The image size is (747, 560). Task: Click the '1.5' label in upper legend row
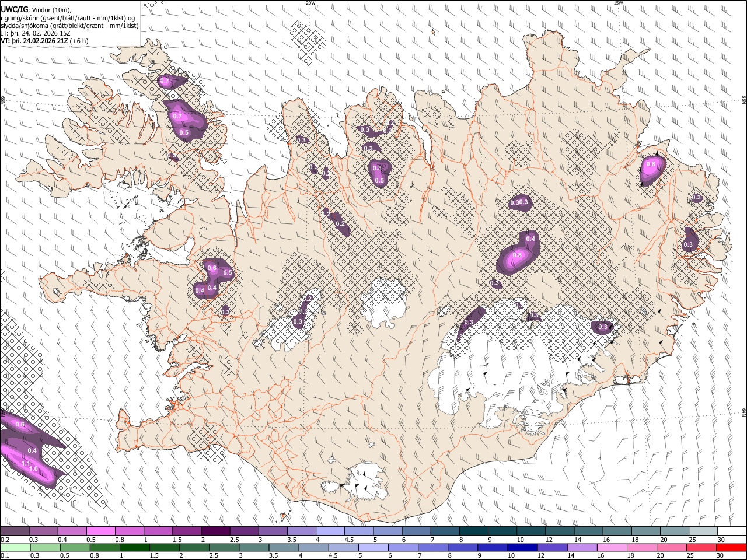[177, 540]
